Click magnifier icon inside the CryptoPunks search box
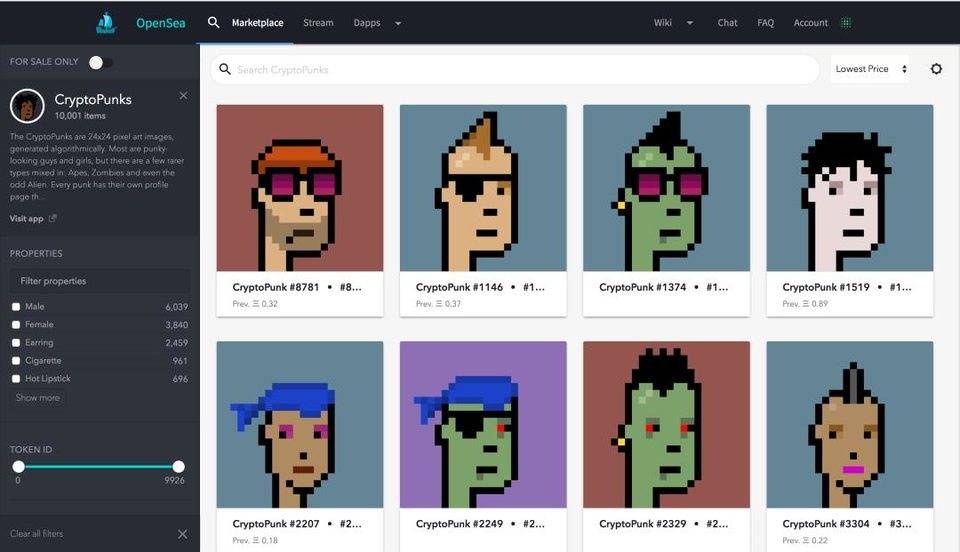The image size is (960, 552). [x=225, y=69]
